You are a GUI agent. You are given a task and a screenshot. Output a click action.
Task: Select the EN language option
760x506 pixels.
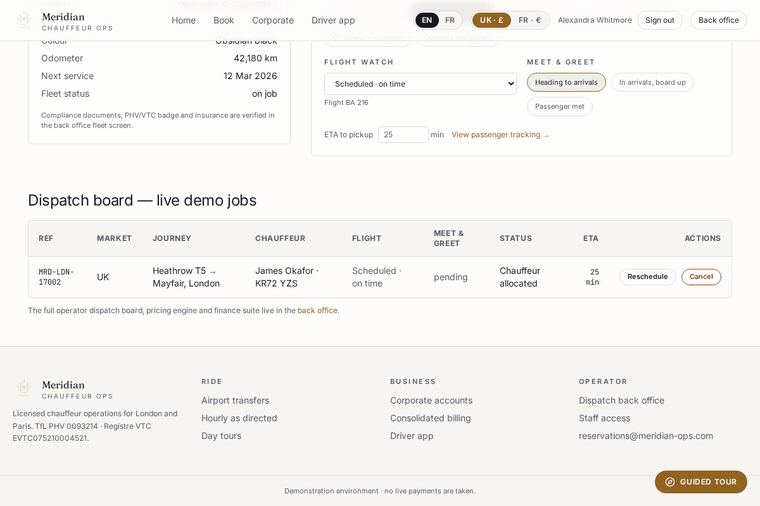(x=427, y=20)
